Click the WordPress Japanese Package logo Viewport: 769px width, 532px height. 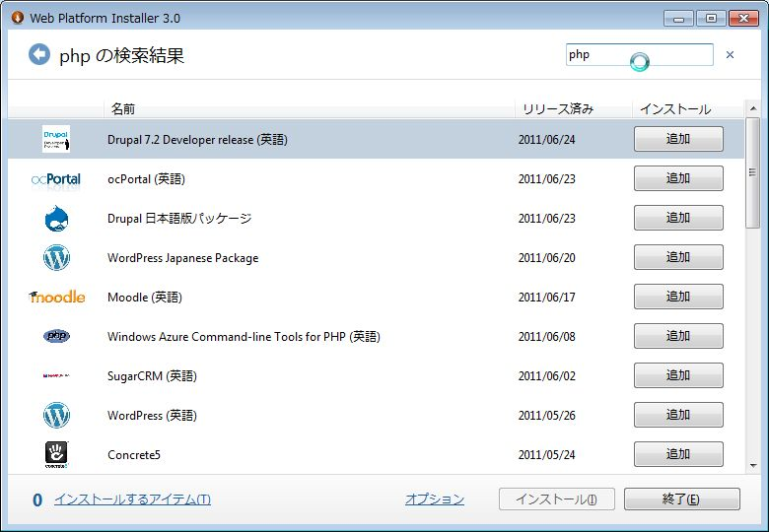click(x=56, y=258)
